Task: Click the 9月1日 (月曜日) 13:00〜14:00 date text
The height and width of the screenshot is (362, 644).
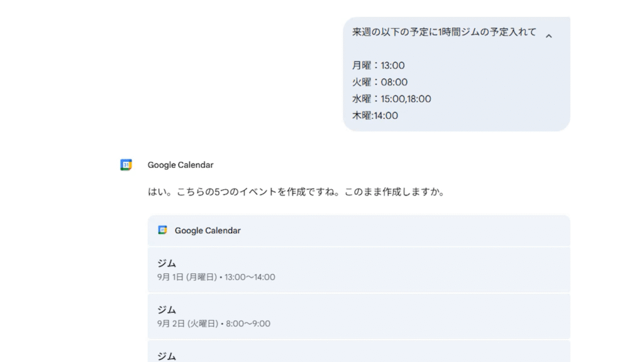Action: 216,277
